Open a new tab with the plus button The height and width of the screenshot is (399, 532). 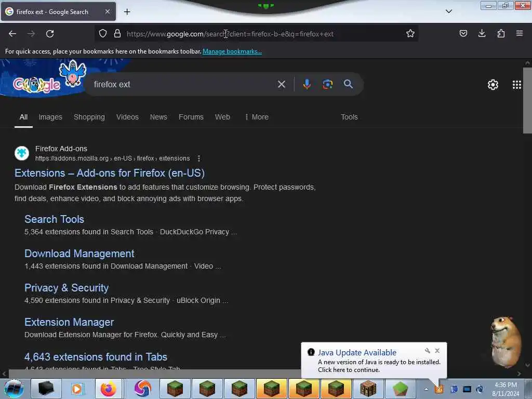pyautogui.click(x=127, y=12)
